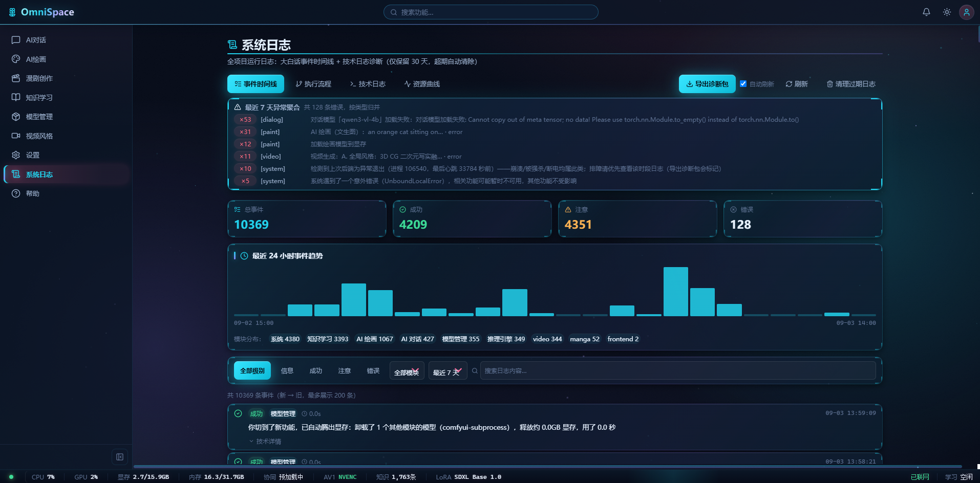Open 帮助 in the sidebar
This screenshot has width=980, height=483.
[x=66, y=193]
